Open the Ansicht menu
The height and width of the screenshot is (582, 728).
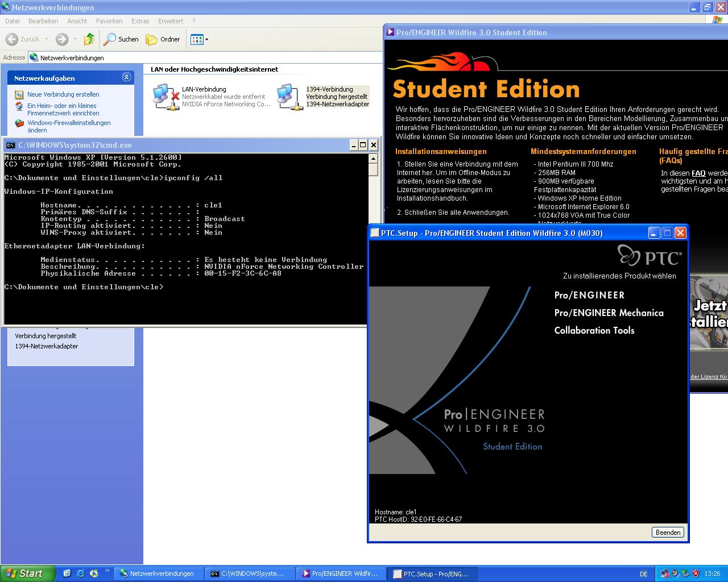[x=77, y=21]
